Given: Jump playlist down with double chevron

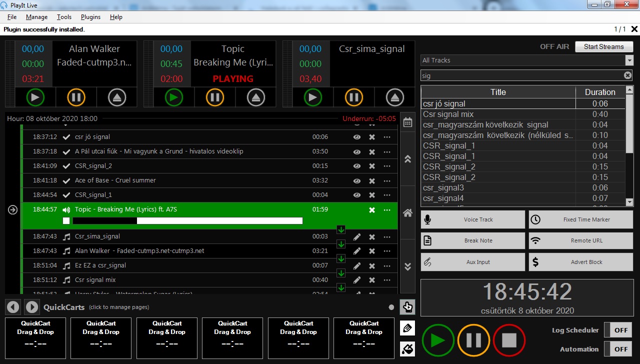Looking at the screenshot, I should (407, 266).
